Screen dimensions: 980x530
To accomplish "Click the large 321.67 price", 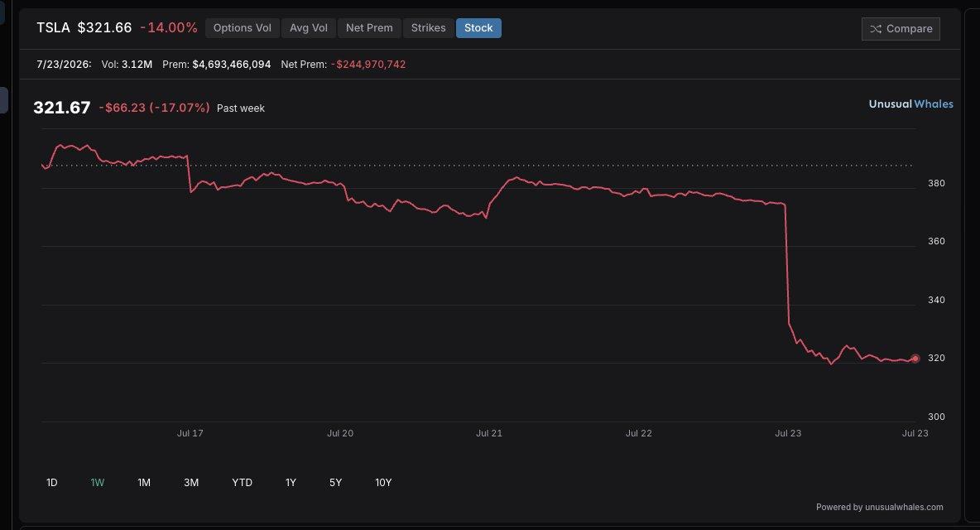I will [x=62, y=108].
